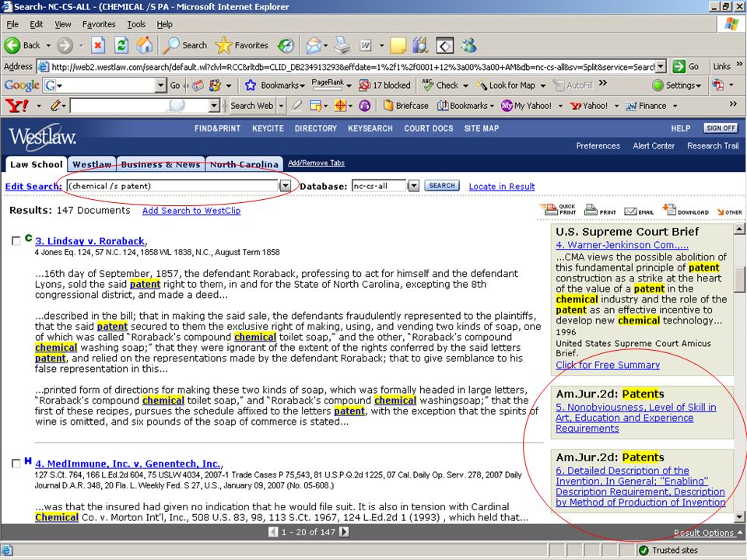The image size is (747, 560).
Task: Click the blue H KeyCite flag for MedImmune
Action: 28,460
